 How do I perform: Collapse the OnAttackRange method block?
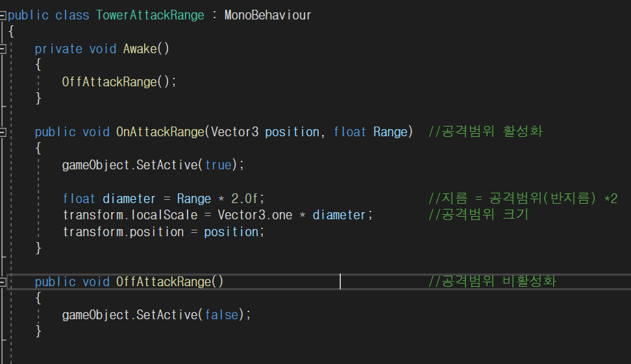3,132
